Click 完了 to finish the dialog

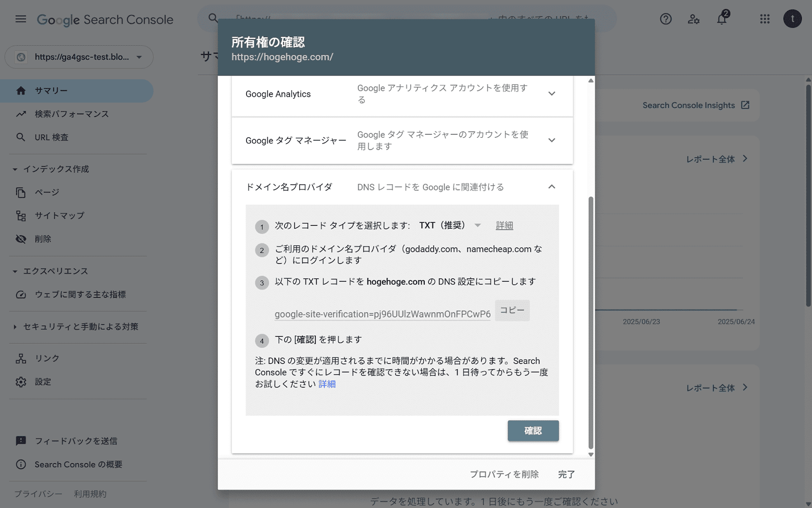[x=566, y=474]
